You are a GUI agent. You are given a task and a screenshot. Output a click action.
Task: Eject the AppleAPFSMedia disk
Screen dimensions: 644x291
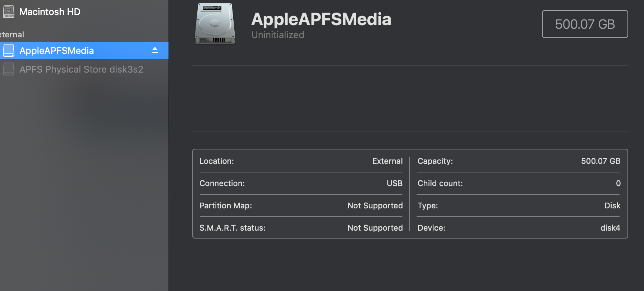pyautogui.click(x=155, y=50)
